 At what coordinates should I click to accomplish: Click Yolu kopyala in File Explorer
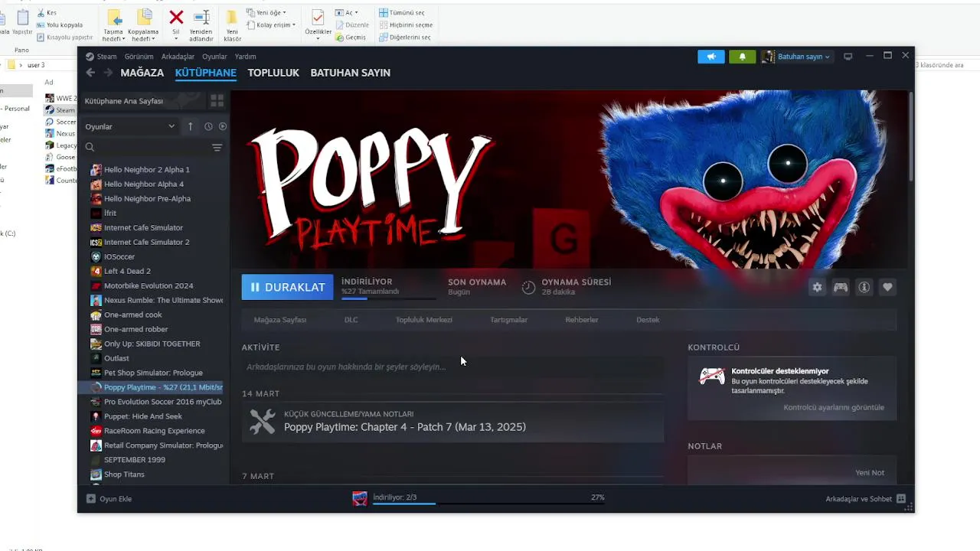59,25
